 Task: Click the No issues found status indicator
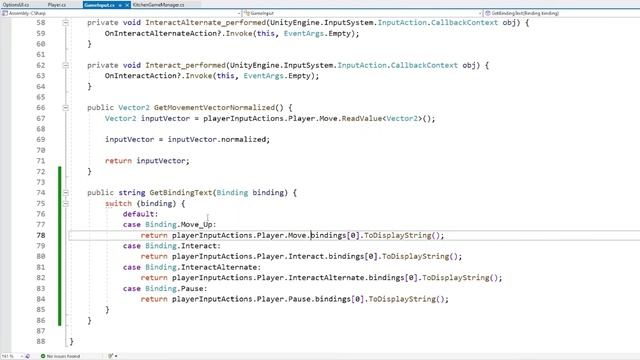[x=60, y=356]
